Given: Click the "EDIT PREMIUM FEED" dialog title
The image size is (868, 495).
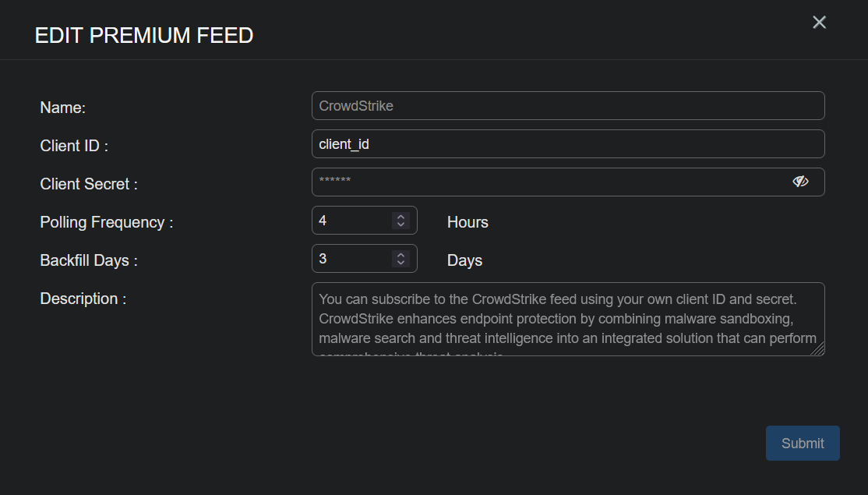Looking at the screenshot, I should [x=144, y=35].
